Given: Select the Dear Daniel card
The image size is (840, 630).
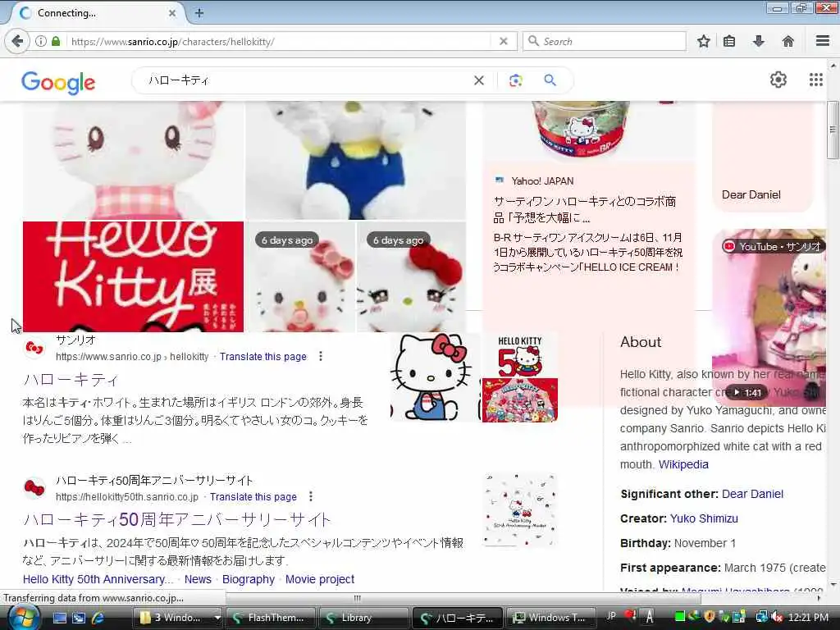Looking at the screenshot, I should coord(762,155).
